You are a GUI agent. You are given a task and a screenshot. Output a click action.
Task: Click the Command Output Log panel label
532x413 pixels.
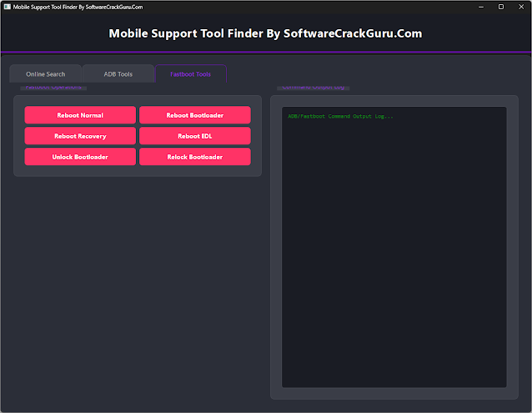tap(314, 88)
